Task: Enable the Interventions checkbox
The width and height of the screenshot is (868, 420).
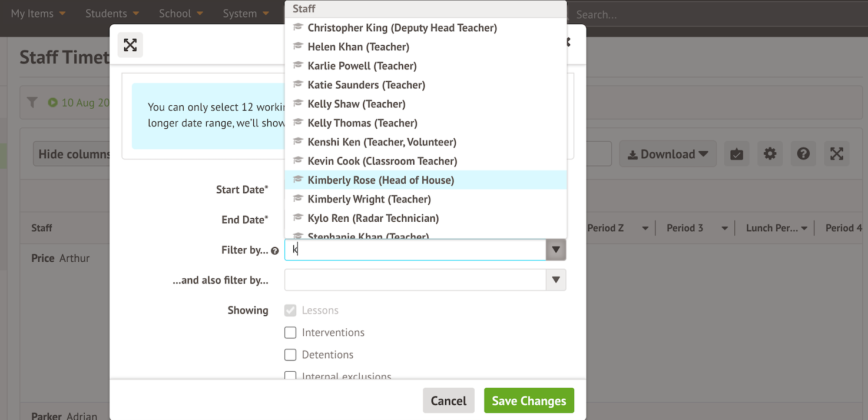Action: click(290, 333)
